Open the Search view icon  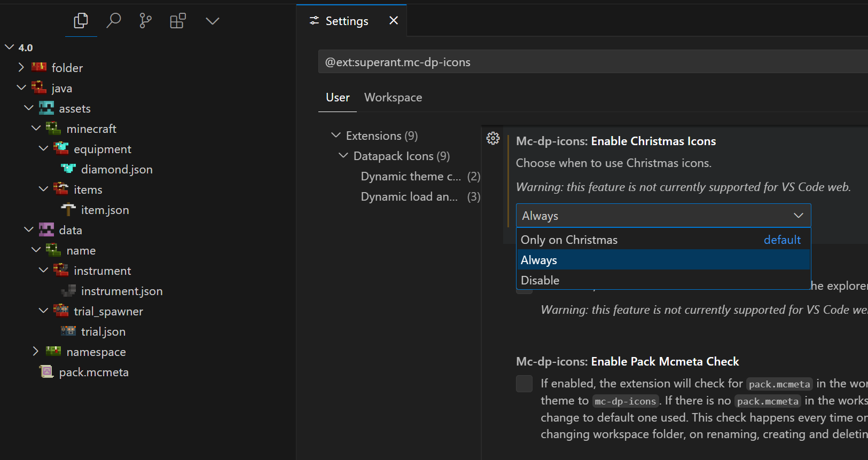[113, 21]
